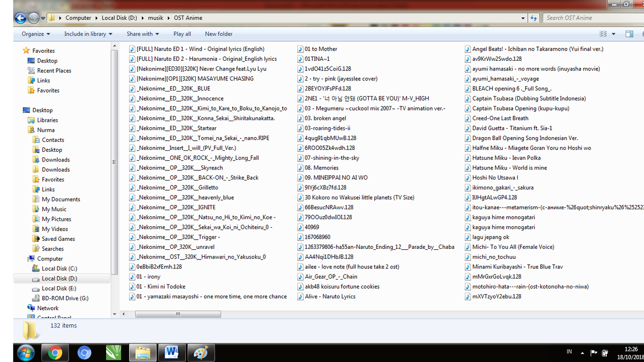Open the Share with dropdown

pyautogui.click(x=142, y=34)
